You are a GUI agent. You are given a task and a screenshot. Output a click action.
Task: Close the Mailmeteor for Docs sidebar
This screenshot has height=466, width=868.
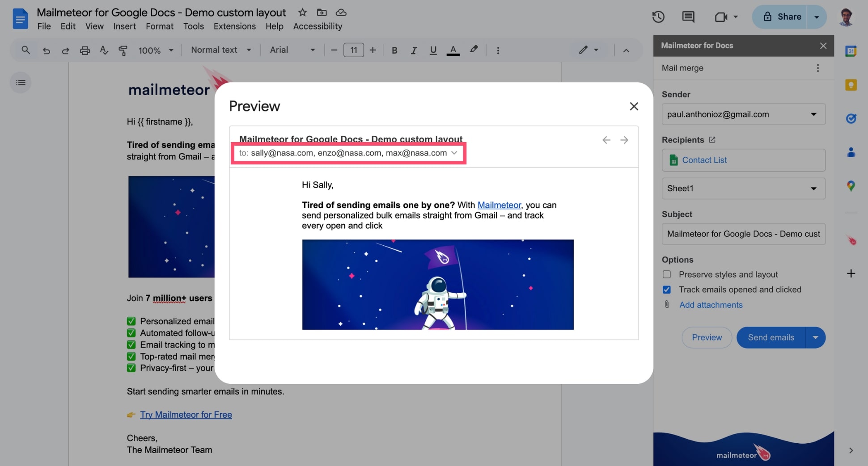point(823,46)
